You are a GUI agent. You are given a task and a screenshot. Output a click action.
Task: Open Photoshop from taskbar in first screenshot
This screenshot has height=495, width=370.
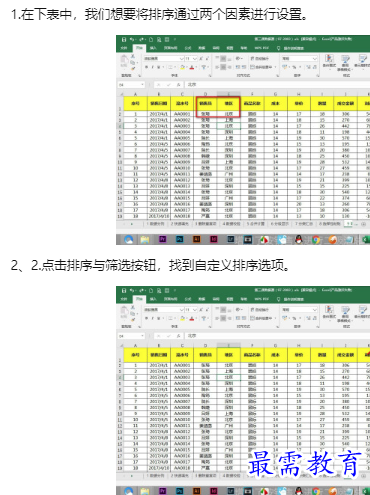180,239
